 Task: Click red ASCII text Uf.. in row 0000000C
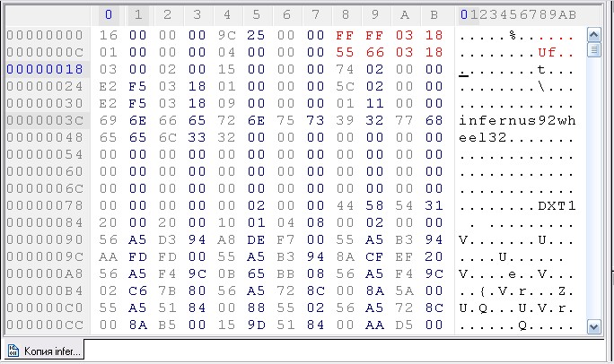(557, 52)
